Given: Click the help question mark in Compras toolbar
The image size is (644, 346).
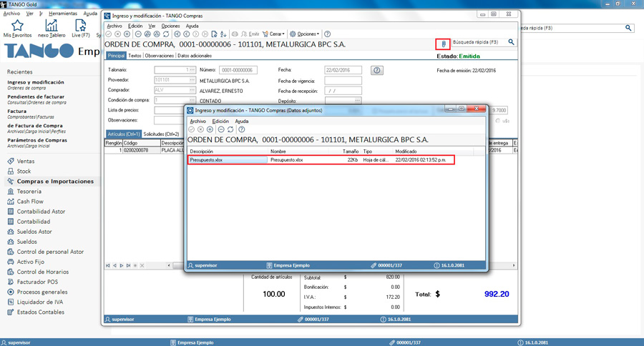Looking at the screenshot, I should click(x=327, y=34).
